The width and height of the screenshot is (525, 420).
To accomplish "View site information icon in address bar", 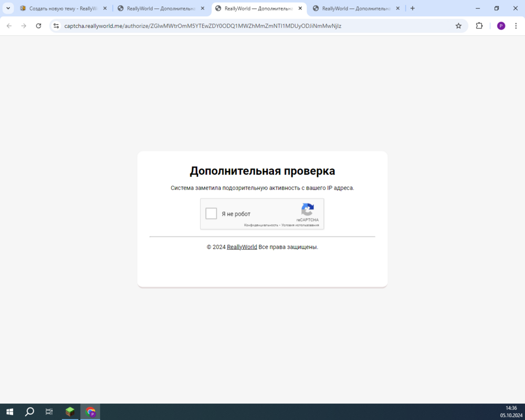I will click(56, 26).
